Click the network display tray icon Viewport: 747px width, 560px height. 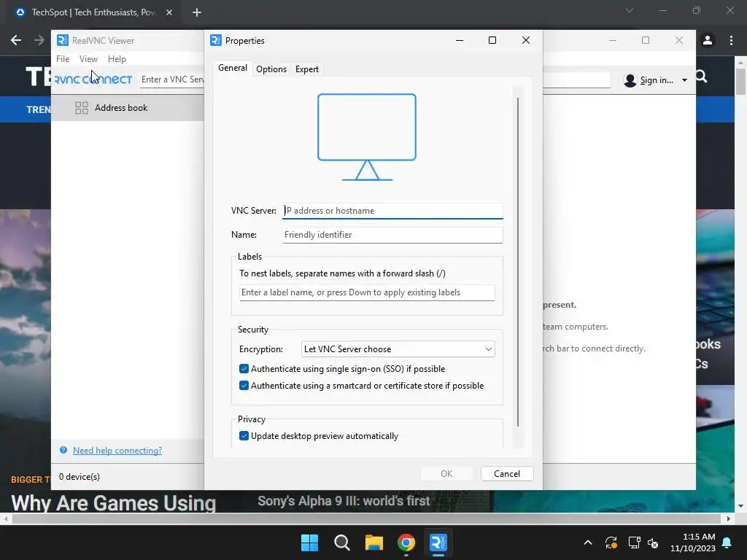point(634,542)
